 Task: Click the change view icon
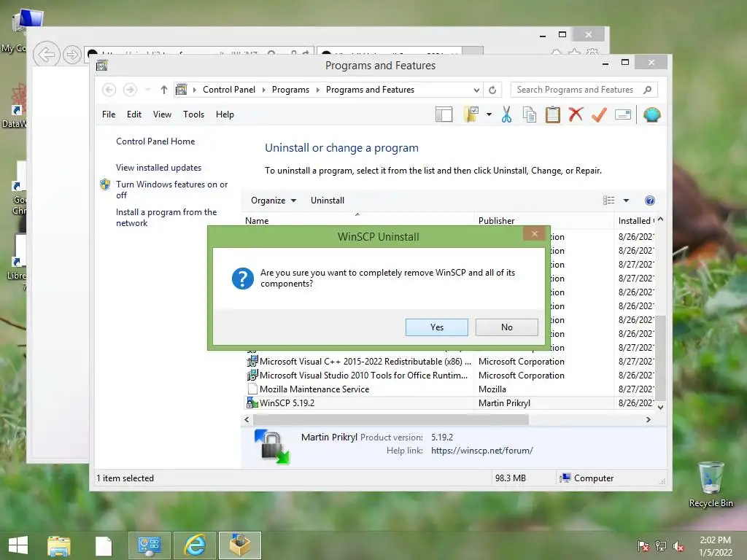[608, 201]
